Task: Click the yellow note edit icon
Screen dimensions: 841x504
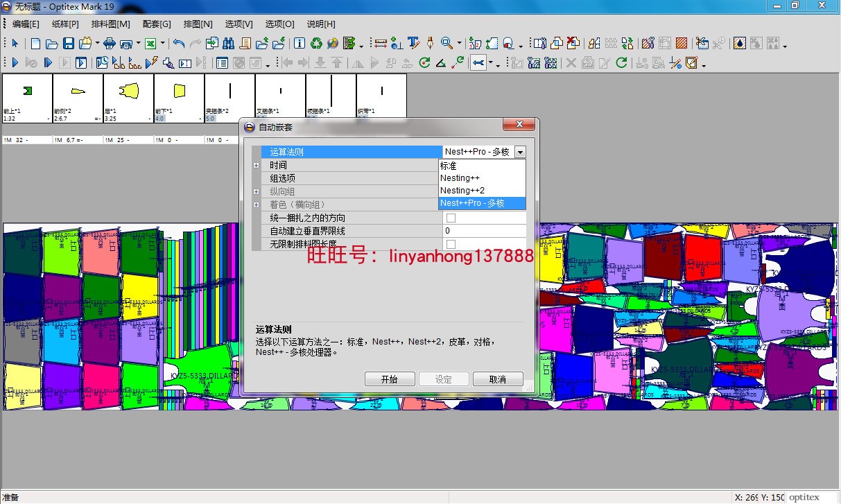Action: tap(691, 62)
